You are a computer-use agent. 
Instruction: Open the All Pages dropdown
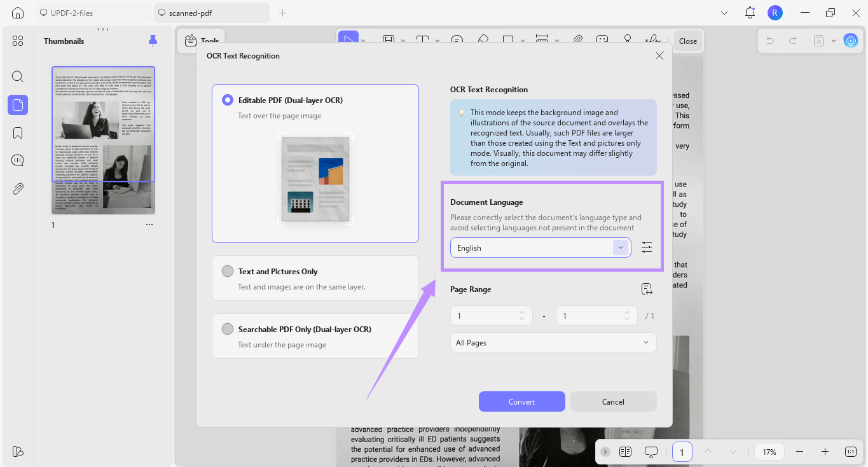(552, 342)
